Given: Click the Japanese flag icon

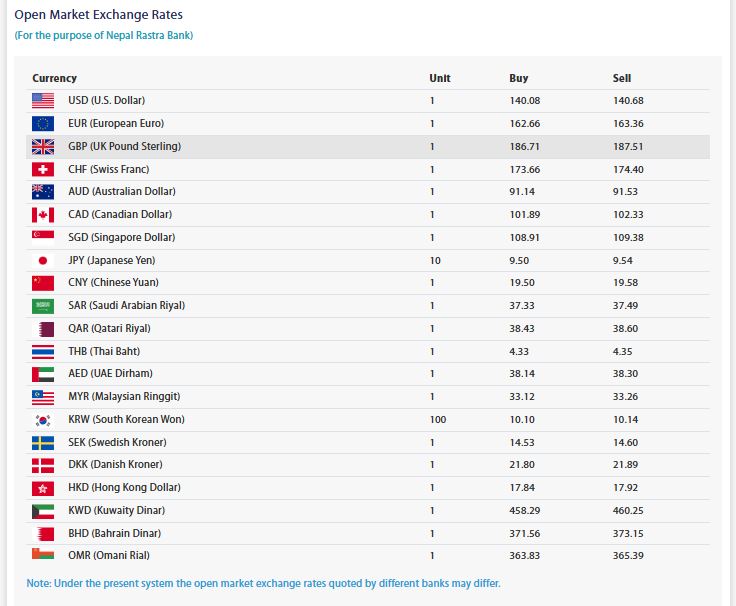Looking at the screenshot, I should (x=43, y=260).
